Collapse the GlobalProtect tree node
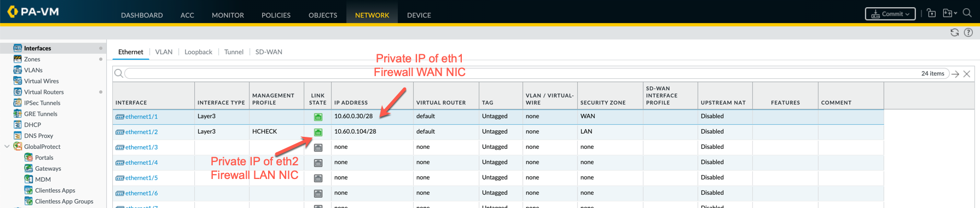 coord(7,147)
